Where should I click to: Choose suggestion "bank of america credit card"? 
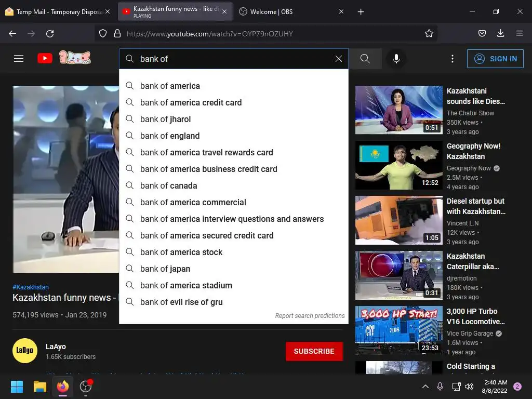point(234,102)
